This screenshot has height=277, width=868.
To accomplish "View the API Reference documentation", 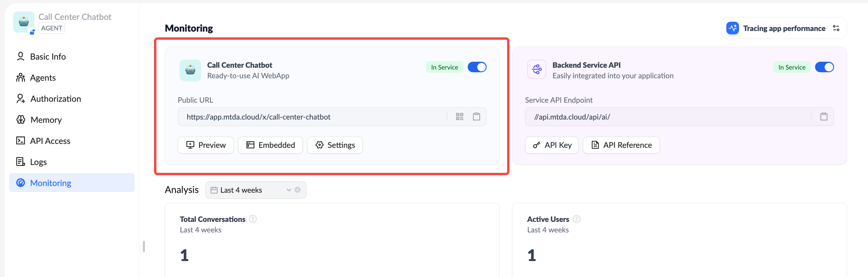I will click(621, 145).
